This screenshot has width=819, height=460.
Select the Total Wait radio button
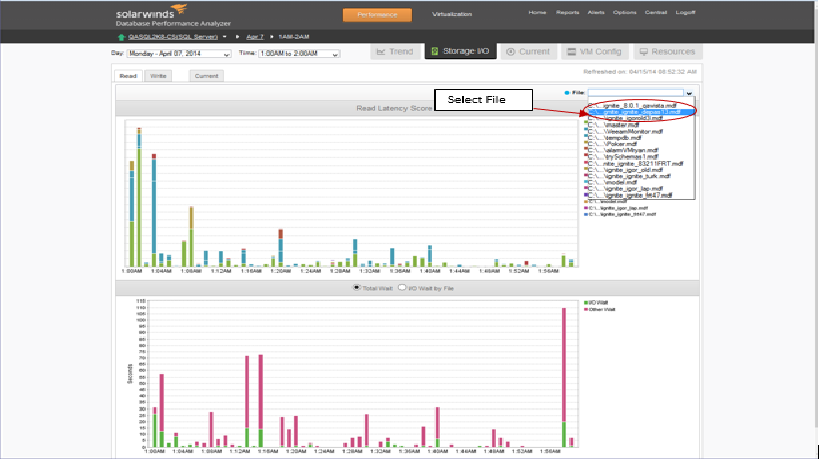[357, 288]
